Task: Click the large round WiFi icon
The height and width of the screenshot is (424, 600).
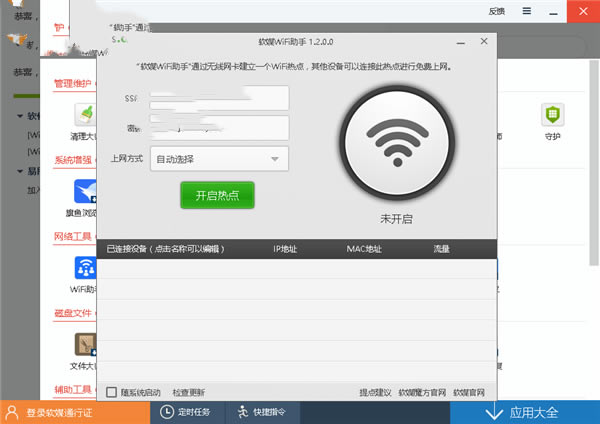Action: click(397, 142)
